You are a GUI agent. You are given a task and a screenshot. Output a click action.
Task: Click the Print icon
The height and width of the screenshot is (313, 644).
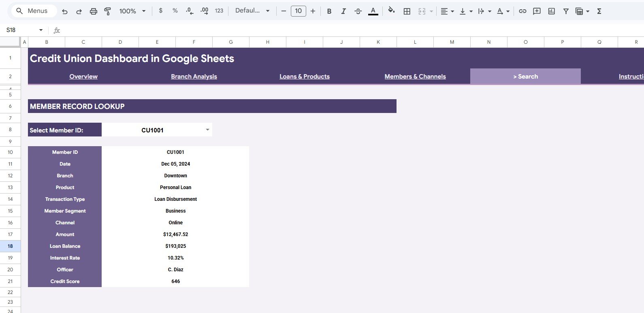[x=94, y=11]
